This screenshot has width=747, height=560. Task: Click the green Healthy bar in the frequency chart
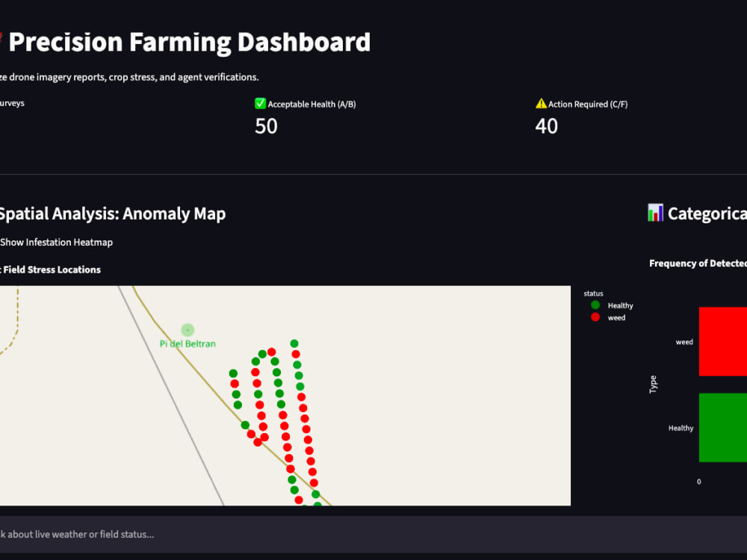pyautogui.click(x=722, y=427)
